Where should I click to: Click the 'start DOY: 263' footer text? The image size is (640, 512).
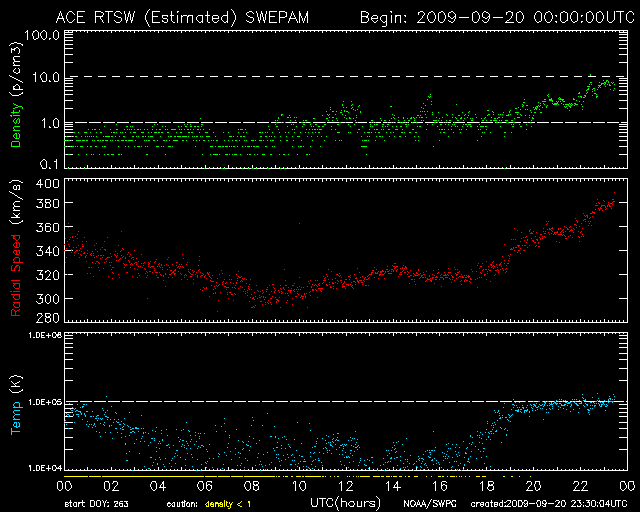click(96, 504)
